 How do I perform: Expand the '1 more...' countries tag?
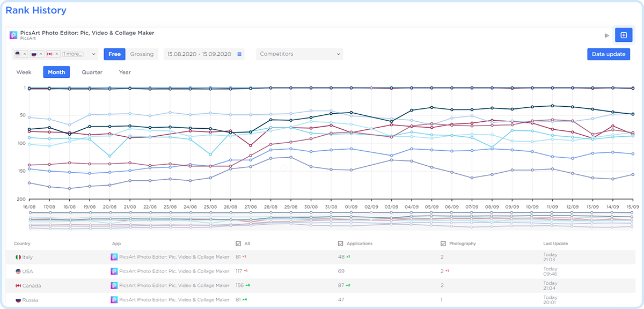click(72, 54)
